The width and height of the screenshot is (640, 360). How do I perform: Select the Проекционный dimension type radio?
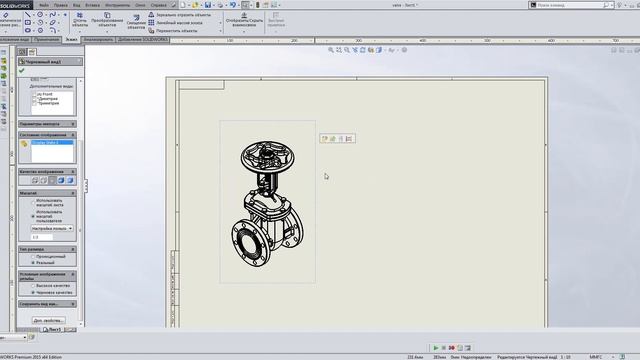[33, 257]
